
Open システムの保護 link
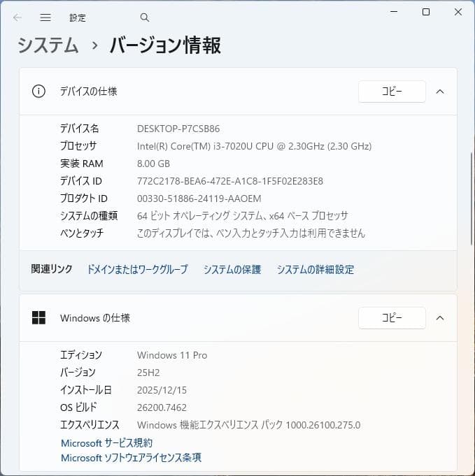tap(232, 269)
